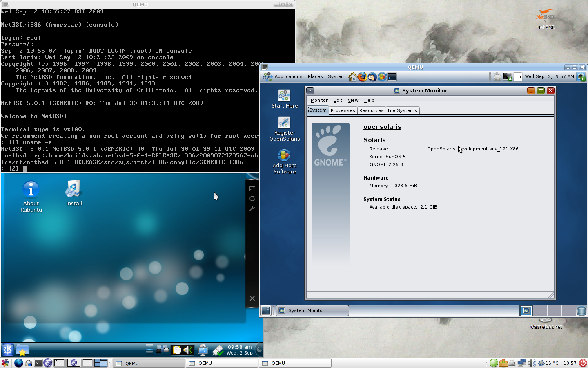The image size is (588, 368).
Task: Click the En keyboard layout indicator
Action: pos(518,76)
